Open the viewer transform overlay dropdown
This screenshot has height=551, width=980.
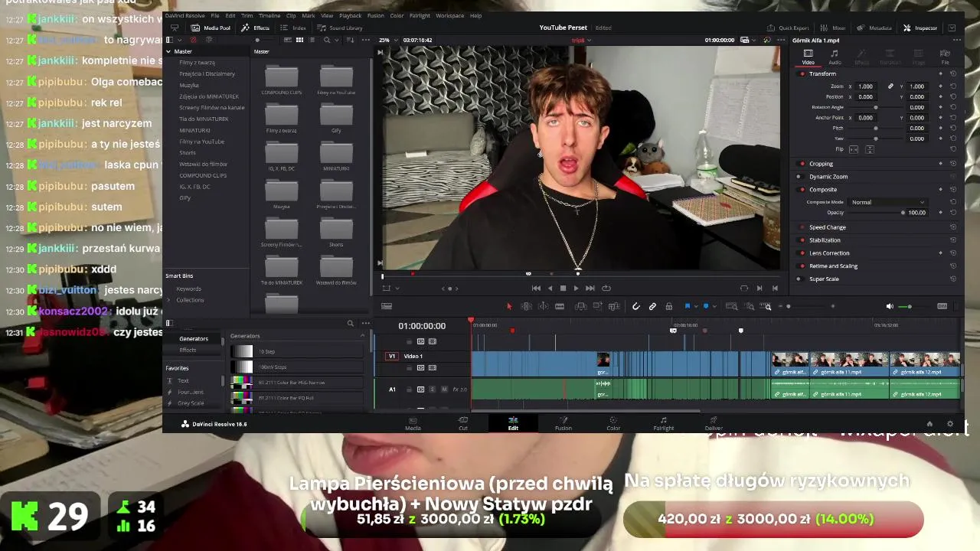[x=397, y=288]
